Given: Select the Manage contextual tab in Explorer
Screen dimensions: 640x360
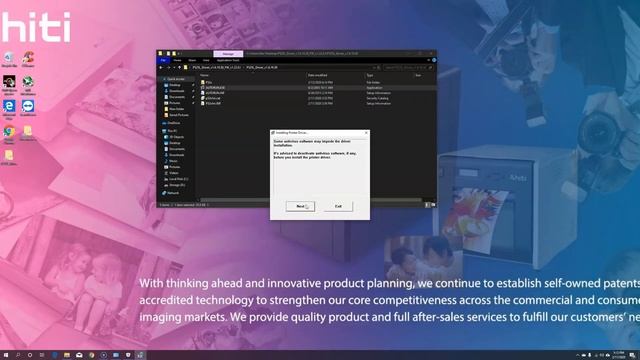Looking at the screenshot, I should click(x=228, y=53).
